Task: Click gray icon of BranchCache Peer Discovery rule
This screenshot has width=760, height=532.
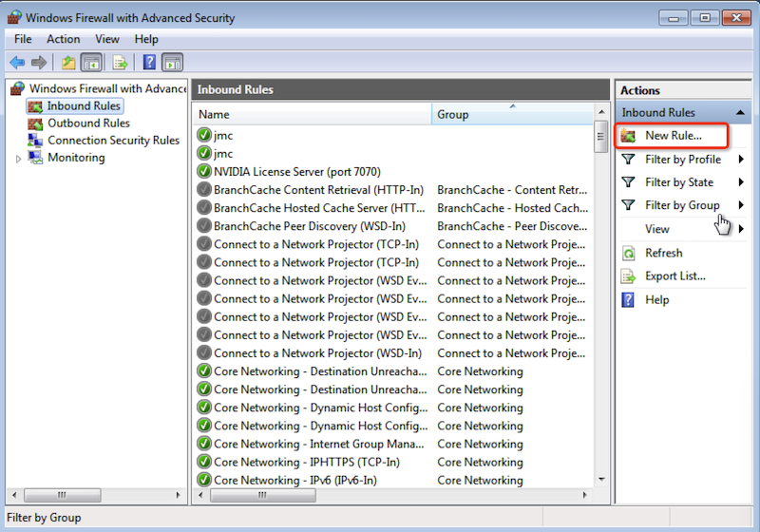Action: point(204,226)
